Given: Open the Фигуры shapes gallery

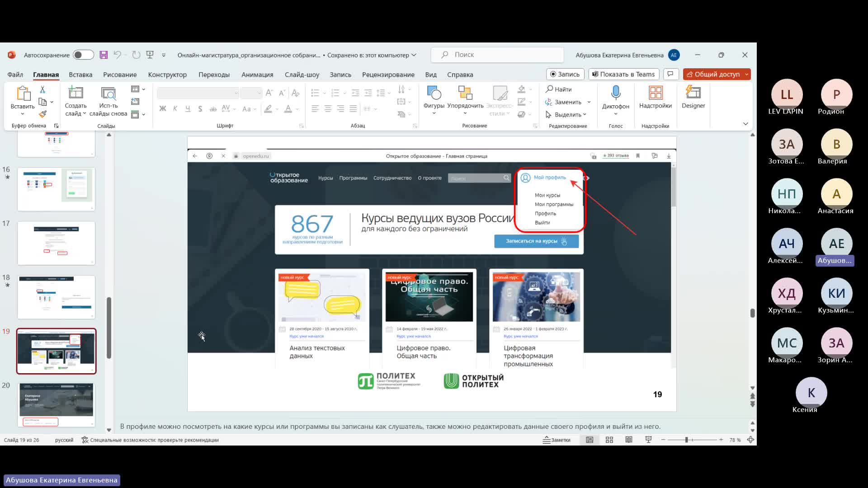Looking at the screenshot, I should coord(434,99).
